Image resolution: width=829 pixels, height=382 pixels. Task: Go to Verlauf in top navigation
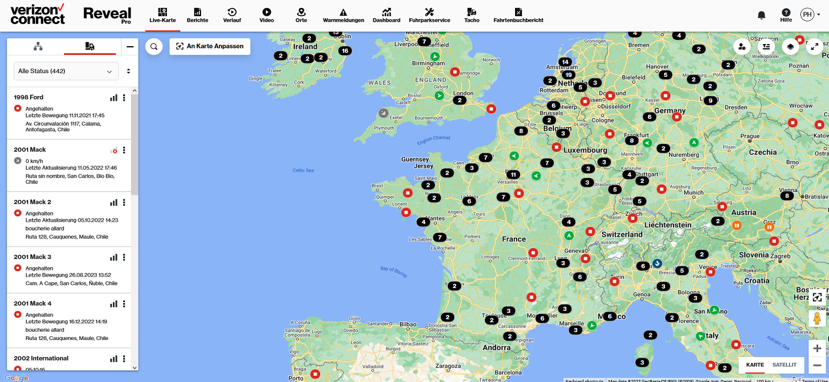[x=232, y=15]
